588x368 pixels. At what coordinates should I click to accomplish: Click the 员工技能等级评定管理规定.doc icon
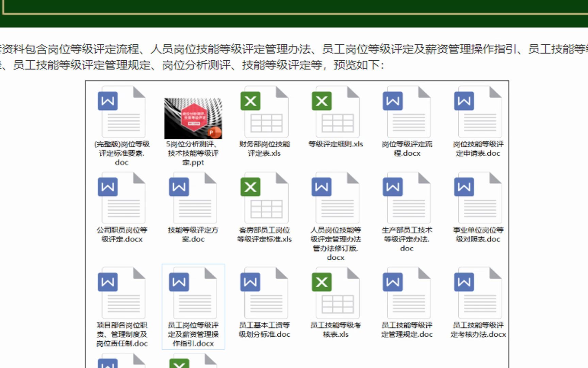point(407,293)
